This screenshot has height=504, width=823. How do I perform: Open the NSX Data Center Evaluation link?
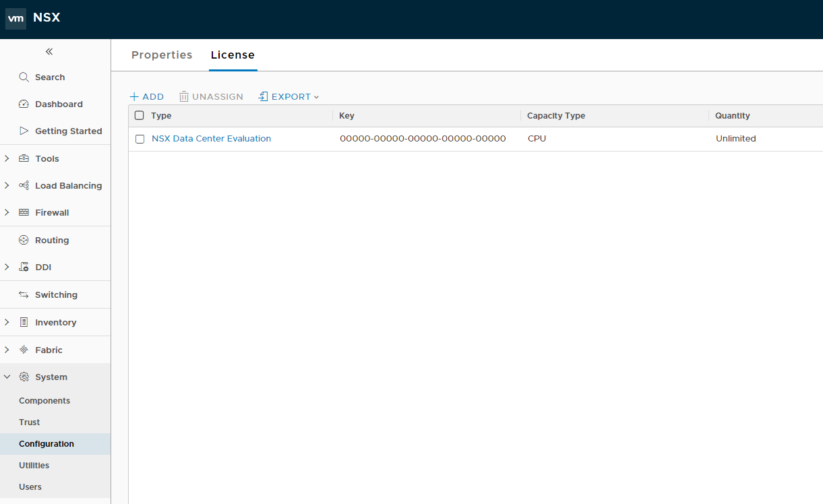point(211,139)
